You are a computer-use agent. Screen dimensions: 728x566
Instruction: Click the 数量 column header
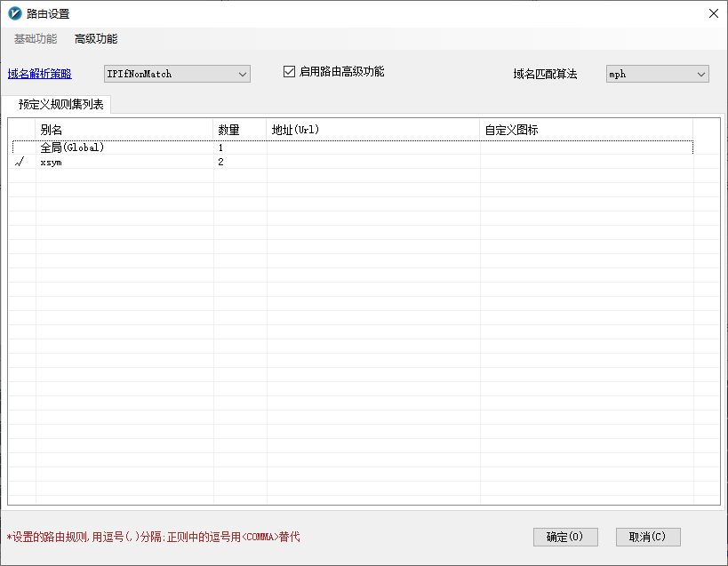click(x=240, y=130)
